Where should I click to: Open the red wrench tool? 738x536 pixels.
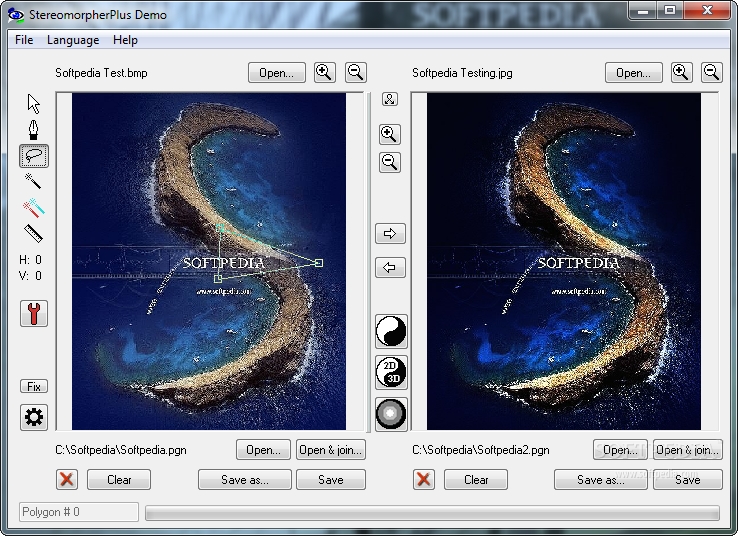(34, 313)
